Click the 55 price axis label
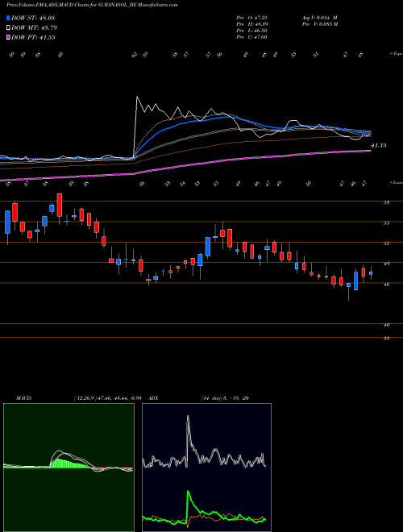Screen dimensions: 403x532 (386, 223)
